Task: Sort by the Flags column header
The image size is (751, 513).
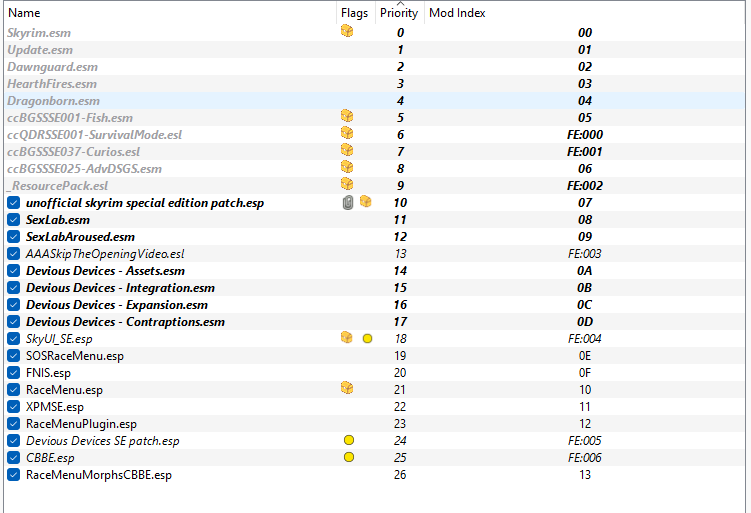Action: click(x=354, y=13)
